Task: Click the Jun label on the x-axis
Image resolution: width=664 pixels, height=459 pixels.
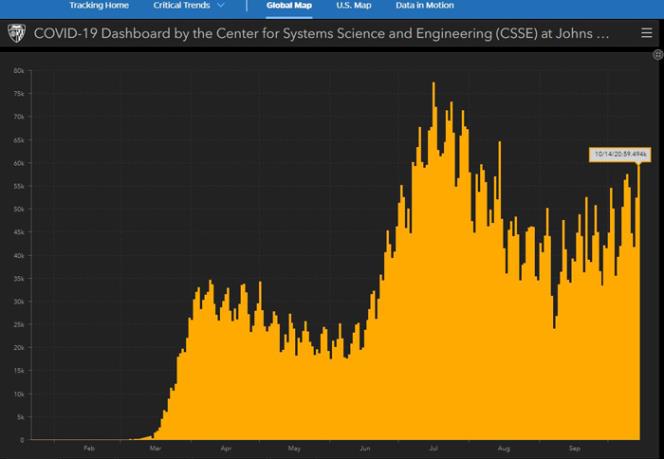Action: pyautogui.click(x=365, y=449)
